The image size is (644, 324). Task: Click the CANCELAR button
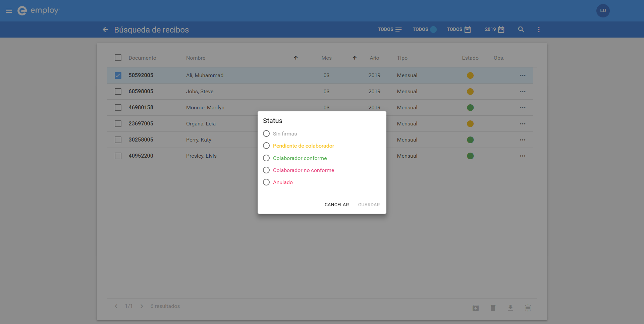[x=336, y=205]
